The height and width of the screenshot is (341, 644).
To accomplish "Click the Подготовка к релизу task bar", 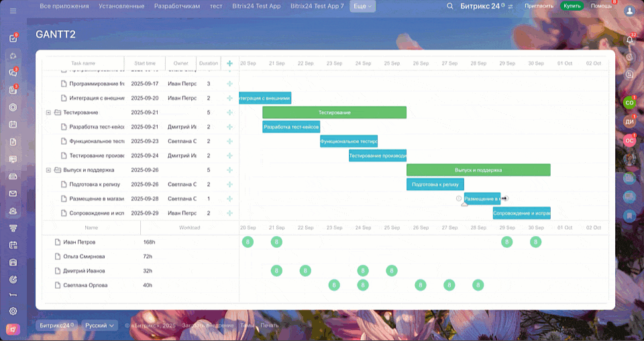I will click(435, 184).
